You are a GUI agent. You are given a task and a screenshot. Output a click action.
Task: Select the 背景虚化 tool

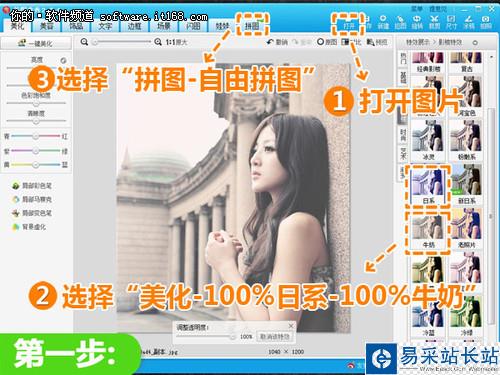pos(29,227)
